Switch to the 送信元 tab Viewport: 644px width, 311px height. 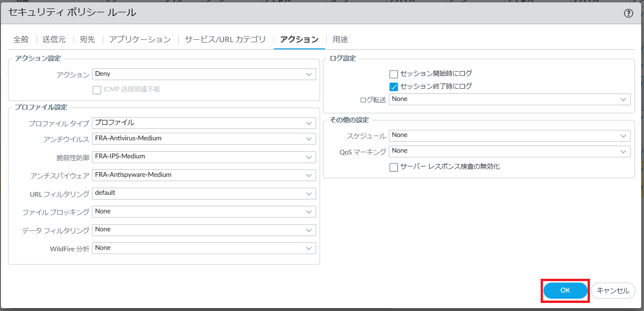pyautogui.click(x=54, y=39)
